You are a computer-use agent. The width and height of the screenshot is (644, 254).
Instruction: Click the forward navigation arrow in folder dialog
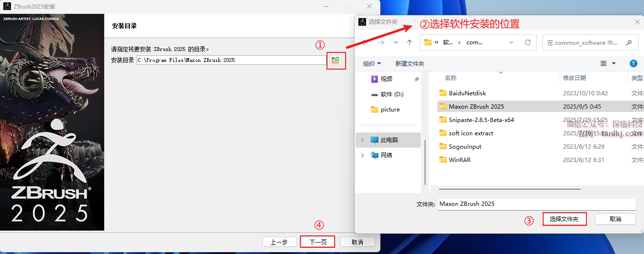click(x=381, y=42)
